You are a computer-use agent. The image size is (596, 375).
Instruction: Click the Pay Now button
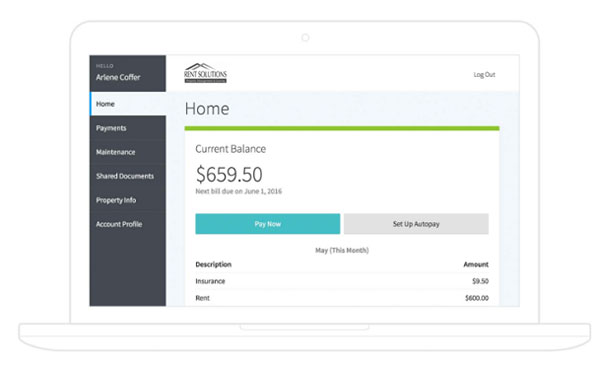[268, 224]
